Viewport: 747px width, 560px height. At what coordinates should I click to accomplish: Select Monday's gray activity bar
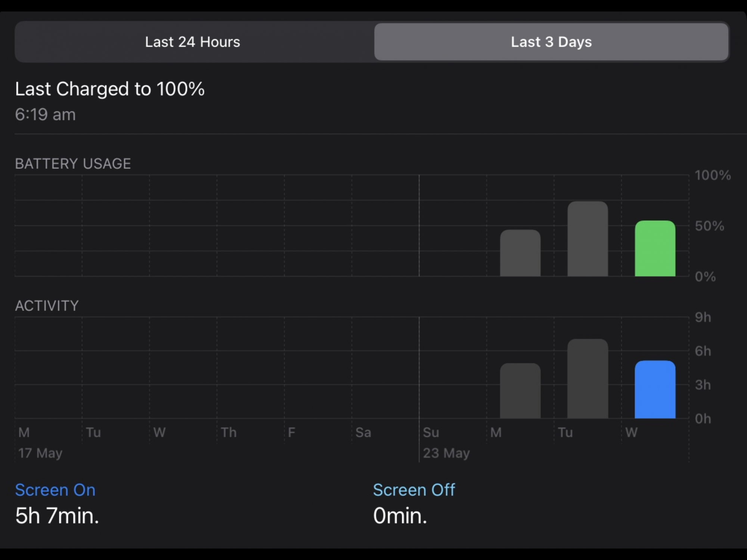[520, 391]
